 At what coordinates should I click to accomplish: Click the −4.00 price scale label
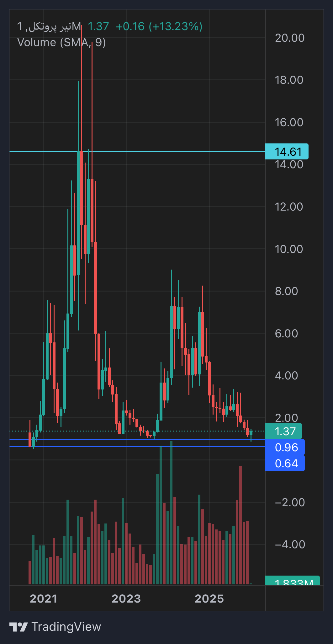point(290,545)
